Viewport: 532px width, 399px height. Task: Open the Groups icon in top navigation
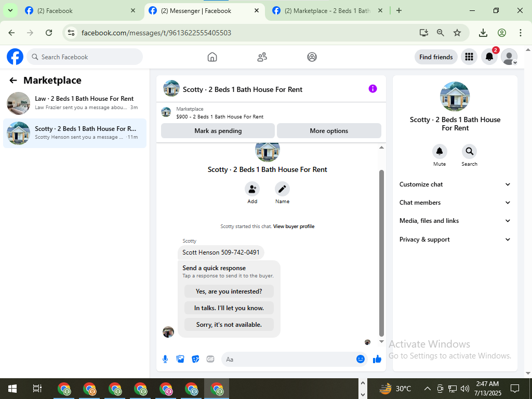312,57
